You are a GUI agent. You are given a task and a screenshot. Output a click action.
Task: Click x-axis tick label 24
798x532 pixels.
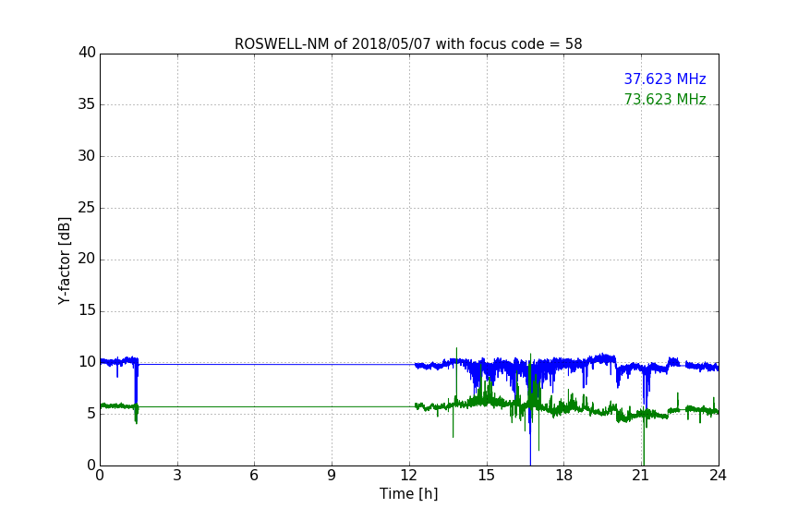(x=718, y=476)
